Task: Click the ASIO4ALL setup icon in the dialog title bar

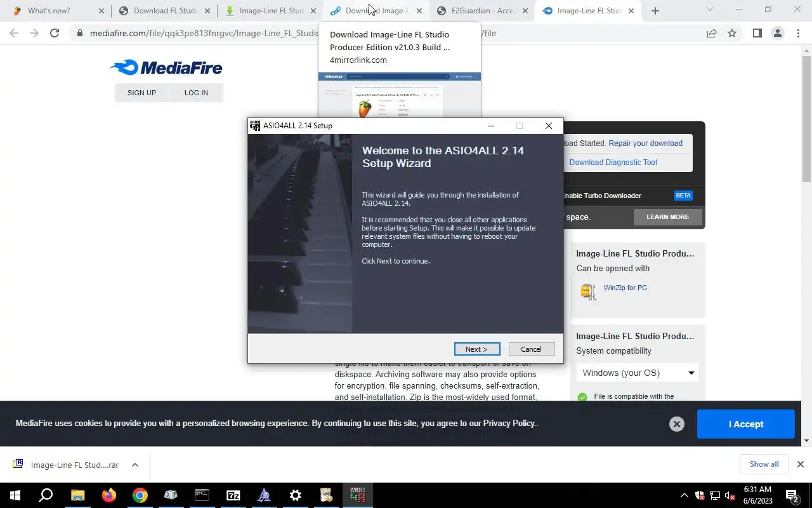Action: (x=255, y=126)
